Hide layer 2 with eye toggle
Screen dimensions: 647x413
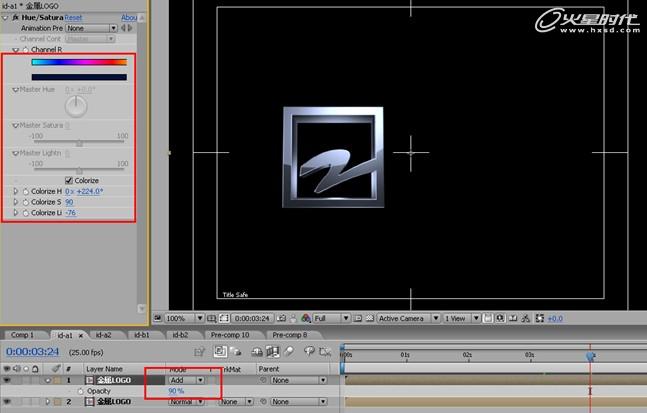pyautogui.click(x=7, y=401)
